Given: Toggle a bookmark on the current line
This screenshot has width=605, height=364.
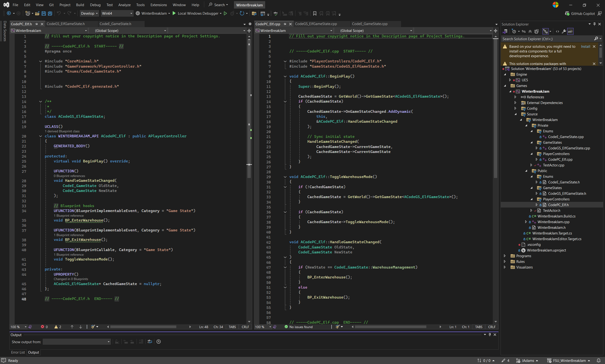Looking at the screenshot, I should click(315, 13).
